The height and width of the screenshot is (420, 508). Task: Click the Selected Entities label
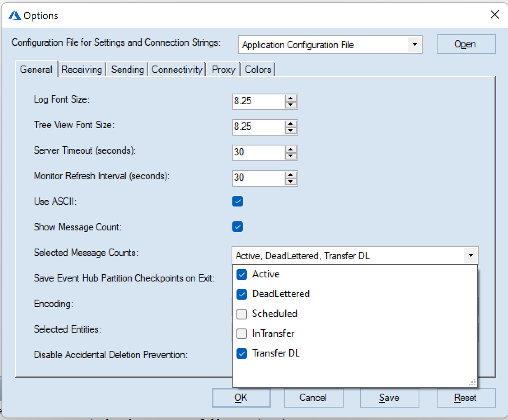[x=68, y=329]
